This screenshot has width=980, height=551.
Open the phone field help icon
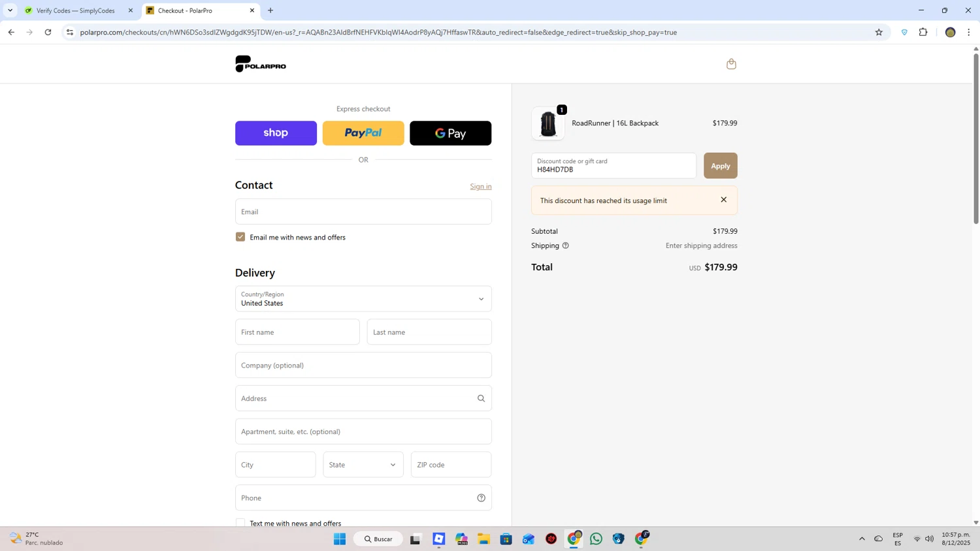[x=481, y=498]
